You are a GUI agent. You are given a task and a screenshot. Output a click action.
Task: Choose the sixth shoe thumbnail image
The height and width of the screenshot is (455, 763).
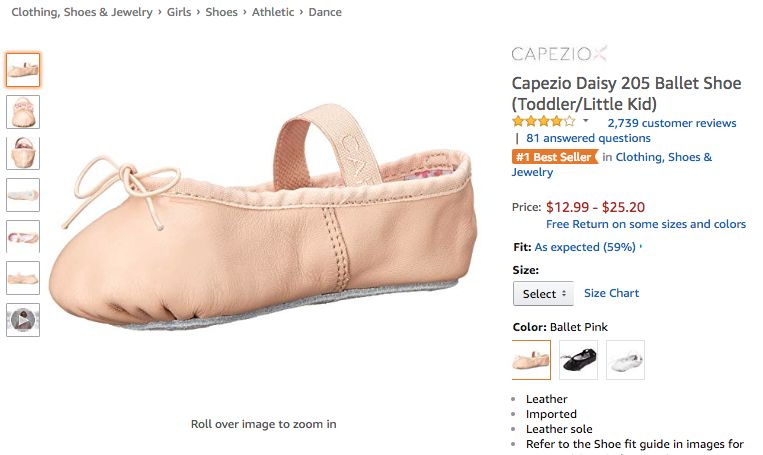[23, 277]
